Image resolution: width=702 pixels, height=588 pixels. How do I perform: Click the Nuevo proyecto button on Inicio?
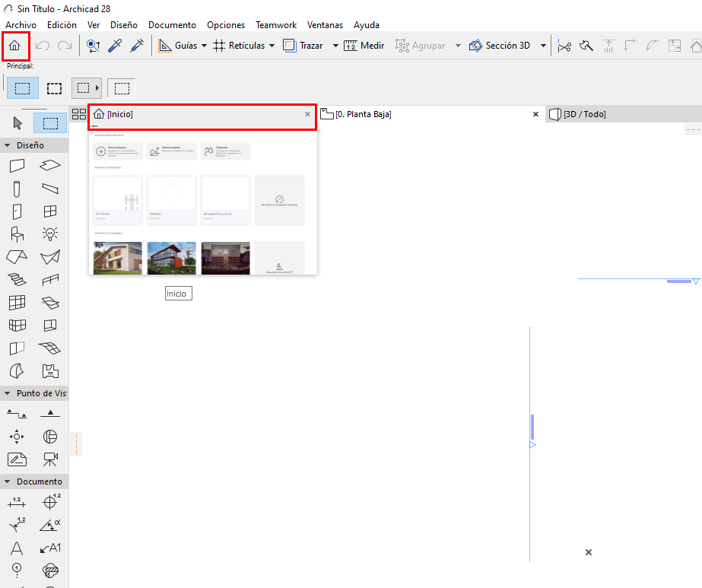tap(118, 151)
